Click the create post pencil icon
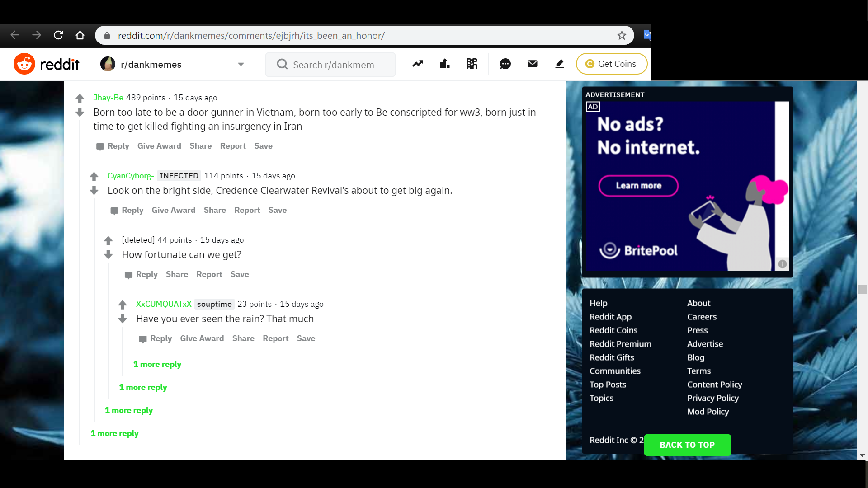The image size is (868, 488). [560, 64]
